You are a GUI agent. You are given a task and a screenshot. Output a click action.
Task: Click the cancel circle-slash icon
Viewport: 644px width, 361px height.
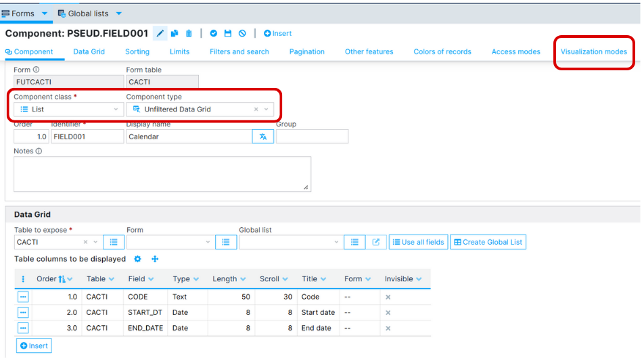tap(242, 33)
